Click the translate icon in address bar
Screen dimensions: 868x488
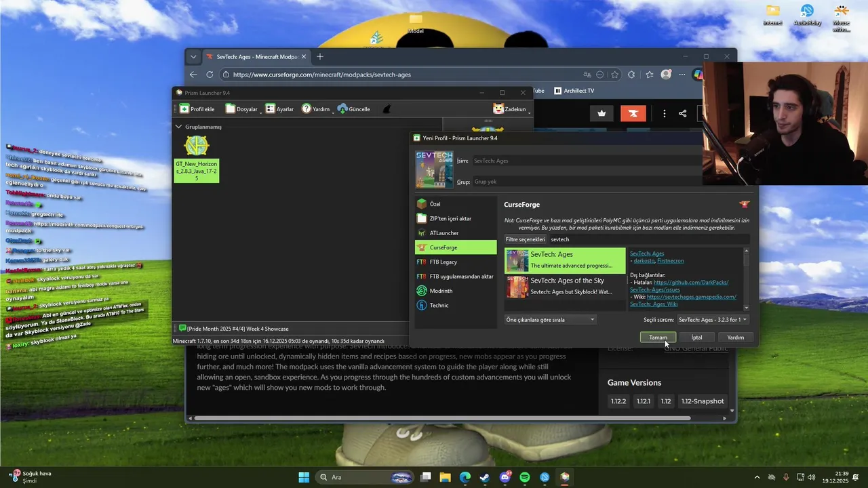(587, 75)
